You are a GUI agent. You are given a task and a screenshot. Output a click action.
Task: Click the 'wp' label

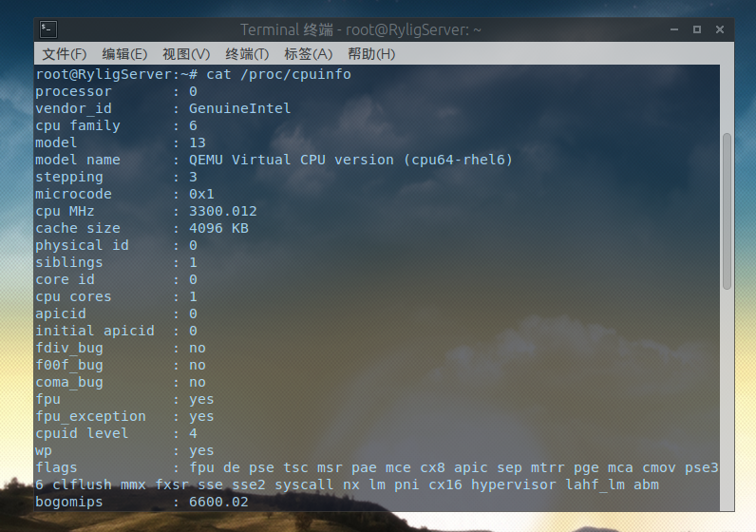pos(44,451)
